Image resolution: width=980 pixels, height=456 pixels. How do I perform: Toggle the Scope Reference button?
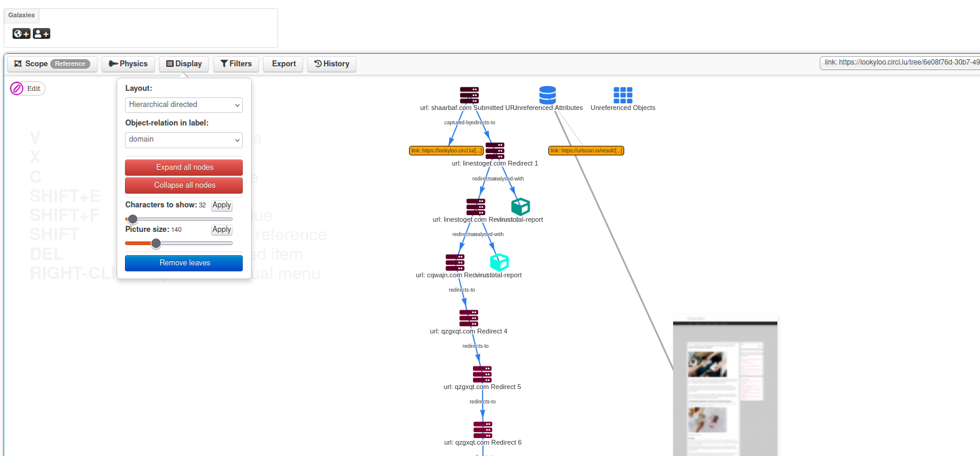pyautogui.click(x=52, y=64)
